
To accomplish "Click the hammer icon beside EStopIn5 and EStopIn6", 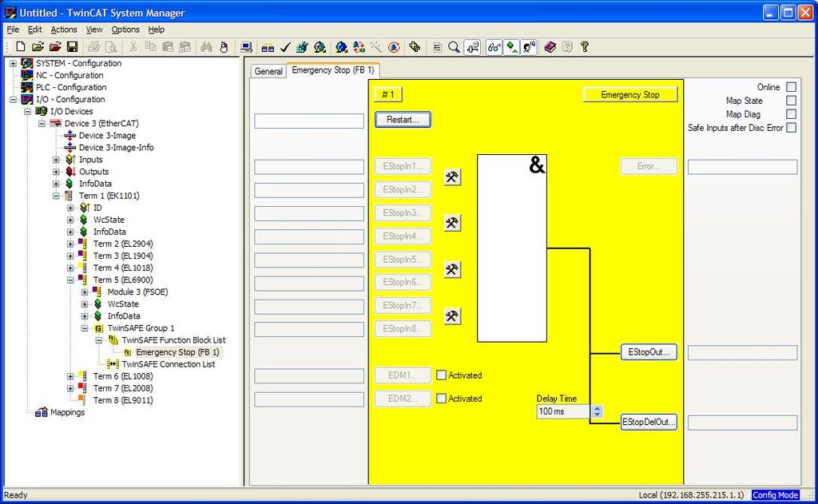I will pos(452,270).
